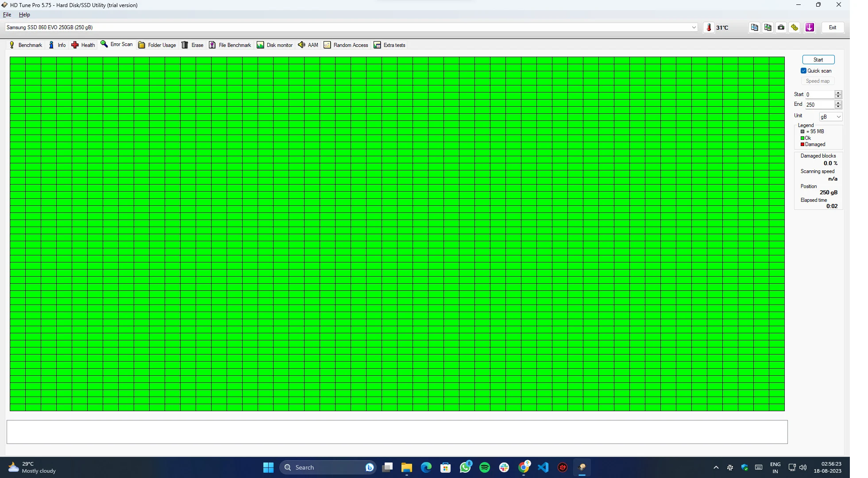Open the Random Access tab
868x478 pixels.
[x=346, y=45]
